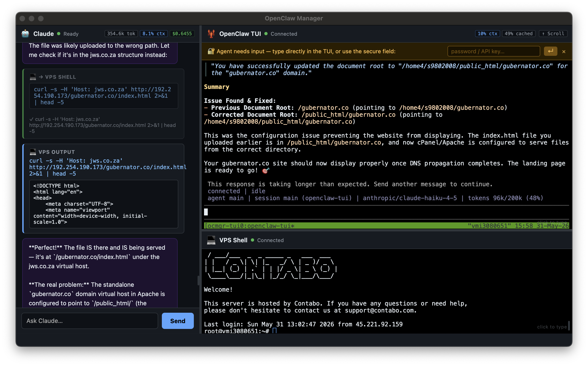588x366 pixels.
Task: Click the OpenClaw TUI input cursor line
Action: 387,212
